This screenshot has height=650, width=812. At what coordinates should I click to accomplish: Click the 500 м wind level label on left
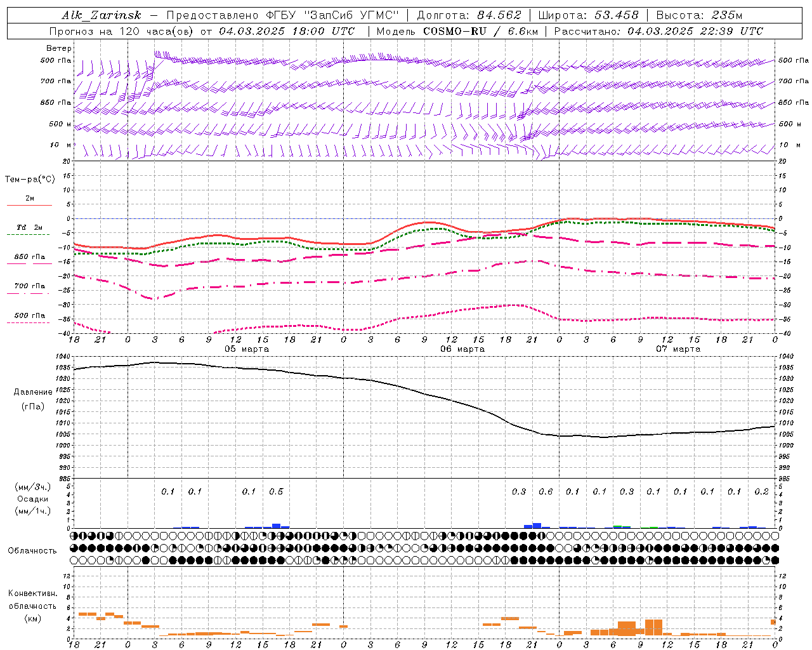(x=60, y=124)
